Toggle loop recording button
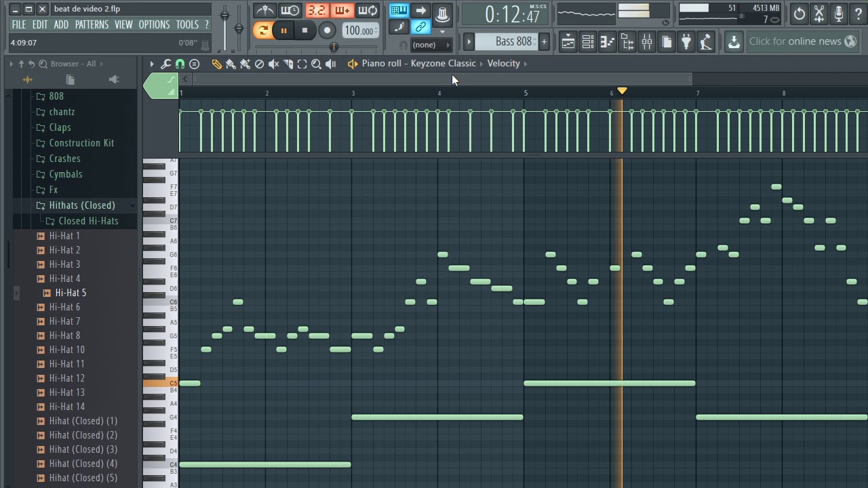 click(368, 10)
